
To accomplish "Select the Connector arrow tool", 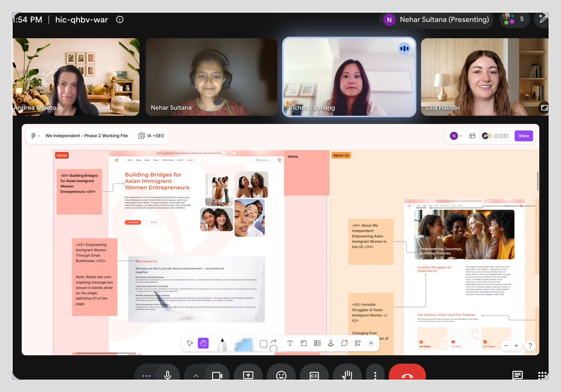I will (x=274, y=341).
